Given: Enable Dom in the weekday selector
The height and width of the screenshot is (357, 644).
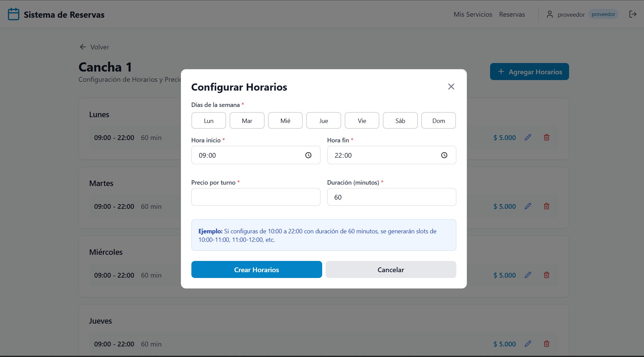Looking at the screenshot, I should tap(438, 121).
